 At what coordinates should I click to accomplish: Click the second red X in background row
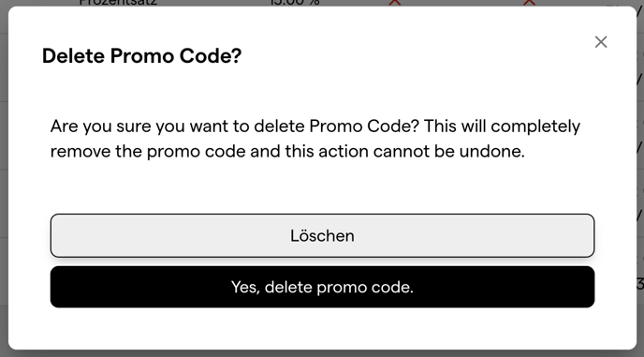pyautogui.click(x=529, y=3)
